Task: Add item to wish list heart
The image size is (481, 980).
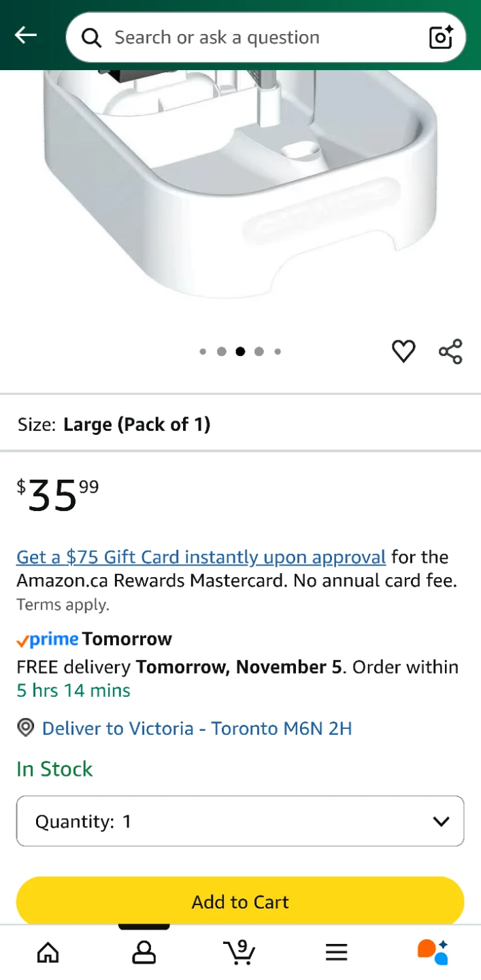Action: pos(403,351)
